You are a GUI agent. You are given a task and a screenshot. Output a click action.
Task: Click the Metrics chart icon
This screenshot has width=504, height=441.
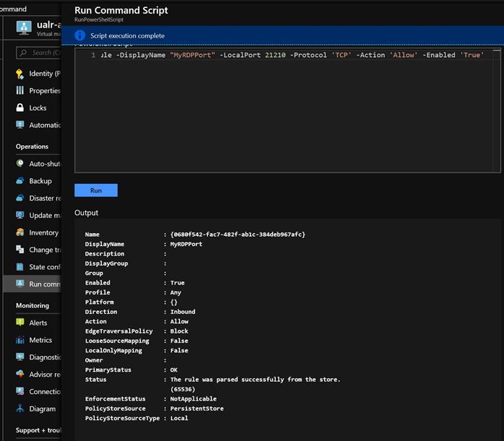click(x=20, y=340)
